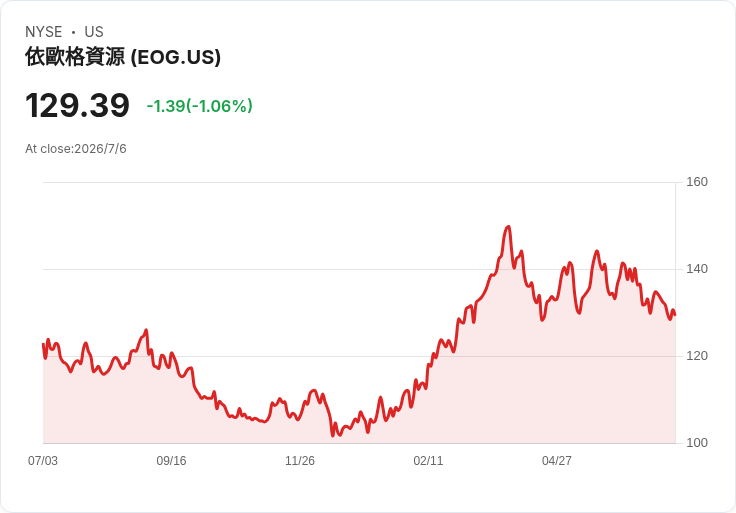The height and width of the screenshot is (513, 736).
Task: Select the 09/16 date label on the x-axis
Action: [171, 461]
